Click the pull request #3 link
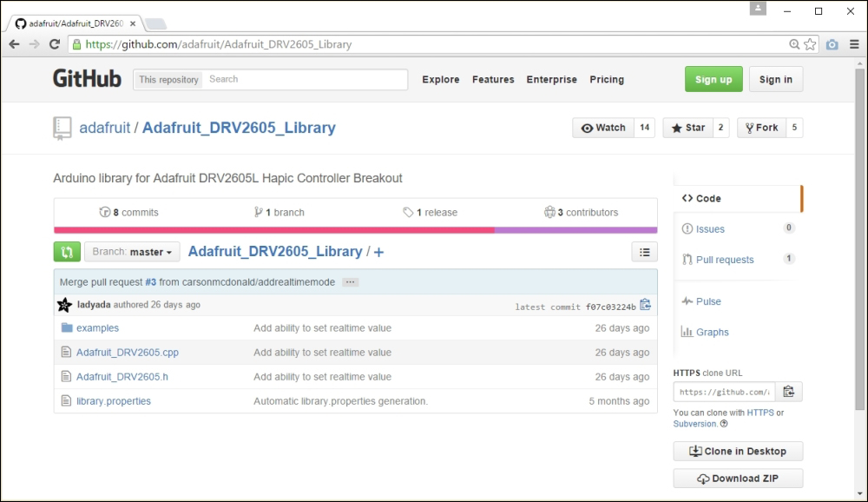 150,282
